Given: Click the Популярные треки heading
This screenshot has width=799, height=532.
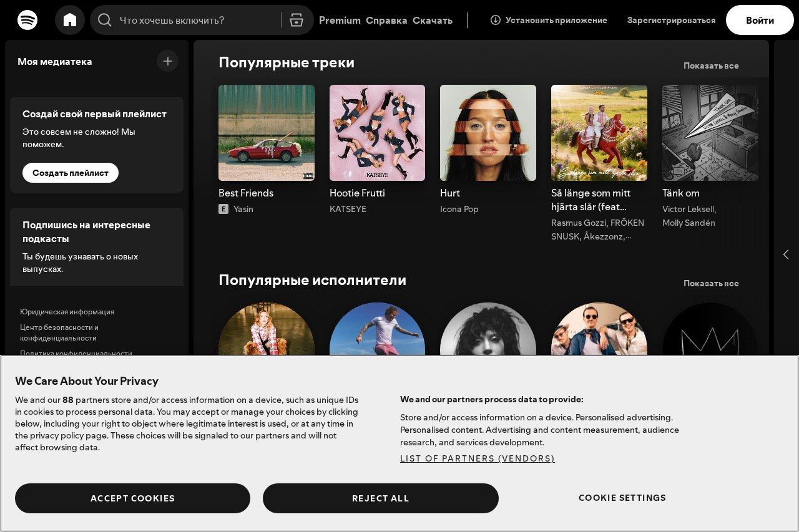Looking at the screenshot, I should (287, 62).
